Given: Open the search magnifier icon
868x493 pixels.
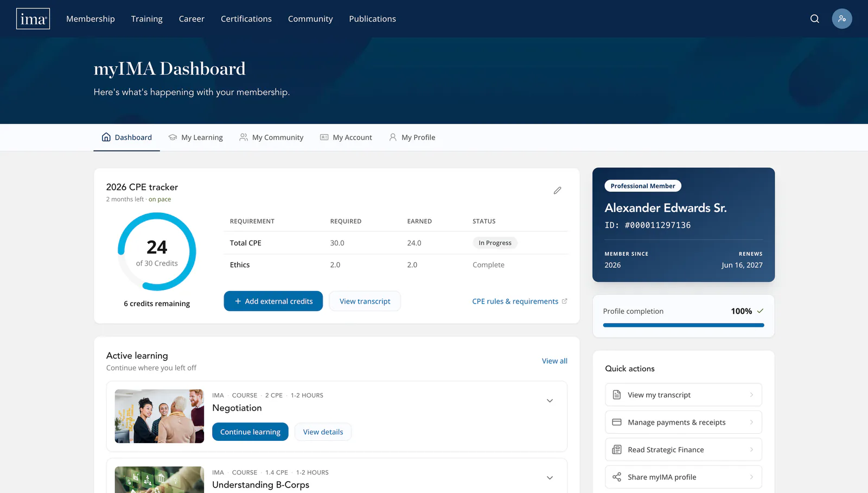Looking at the screenshot, I should pyautogui.click(x=815, y=18).
